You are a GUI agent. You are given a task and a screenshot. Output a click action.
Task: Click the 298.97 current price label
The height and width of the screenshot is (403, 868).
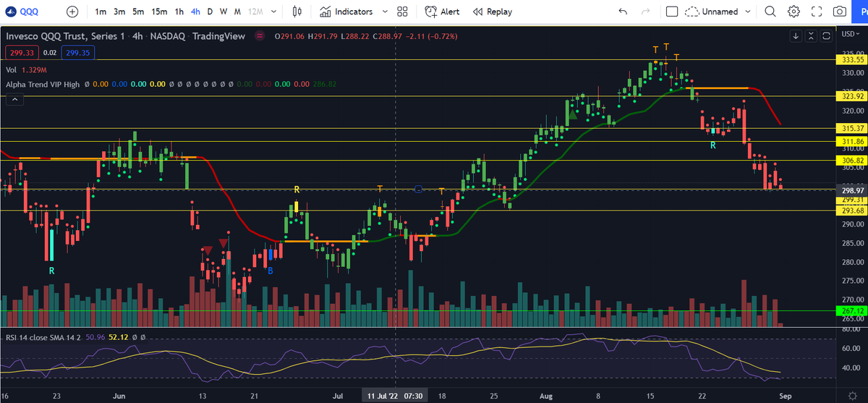pos(851,190)
